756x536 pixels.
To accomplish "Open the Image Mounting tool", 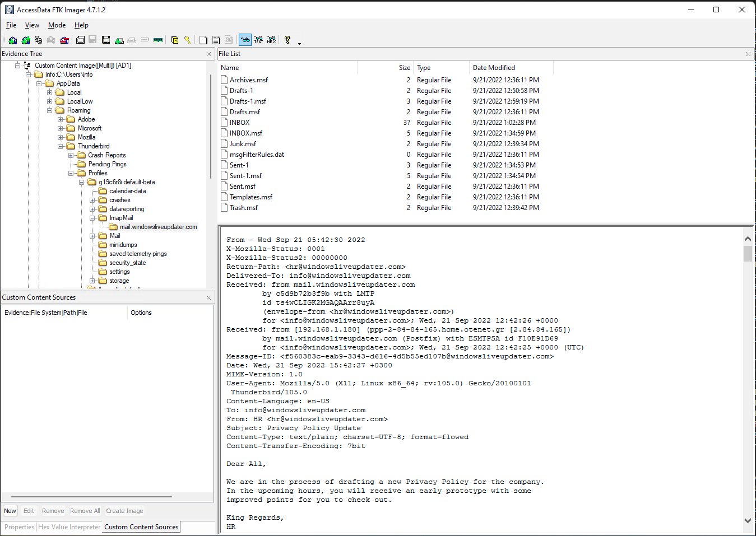I will click(38, 40).
